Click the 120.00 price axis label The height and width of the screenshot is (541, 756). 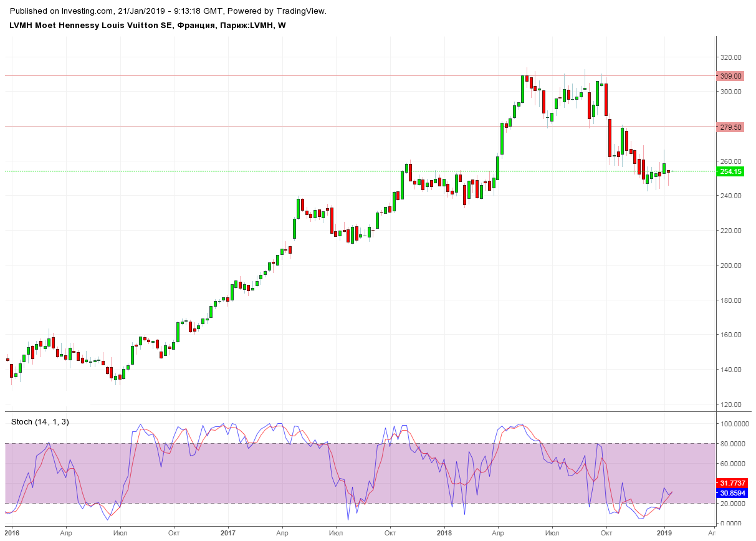click(x=730, y=405)
